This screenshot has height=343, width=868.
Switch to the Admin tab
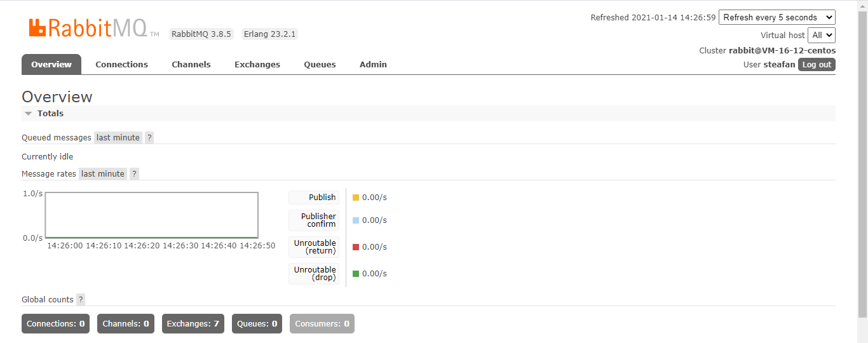tap(373, 64)
